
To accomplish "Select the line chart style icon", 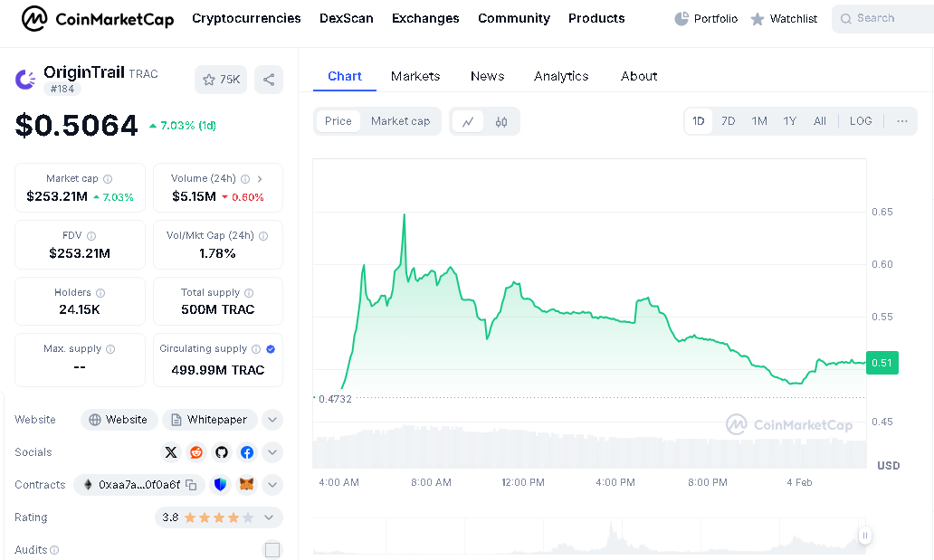I will tap(468, 121).
